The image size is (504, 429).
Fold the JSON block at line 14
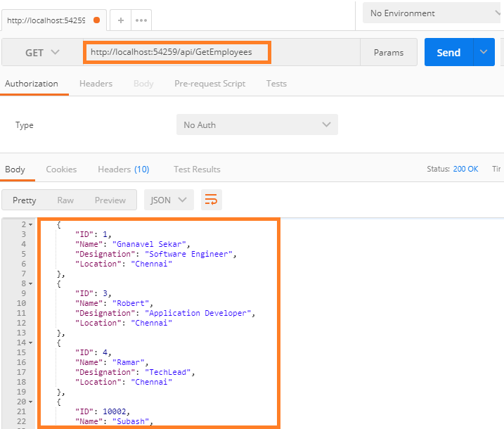pyautogui.click(x=30, y=342)
